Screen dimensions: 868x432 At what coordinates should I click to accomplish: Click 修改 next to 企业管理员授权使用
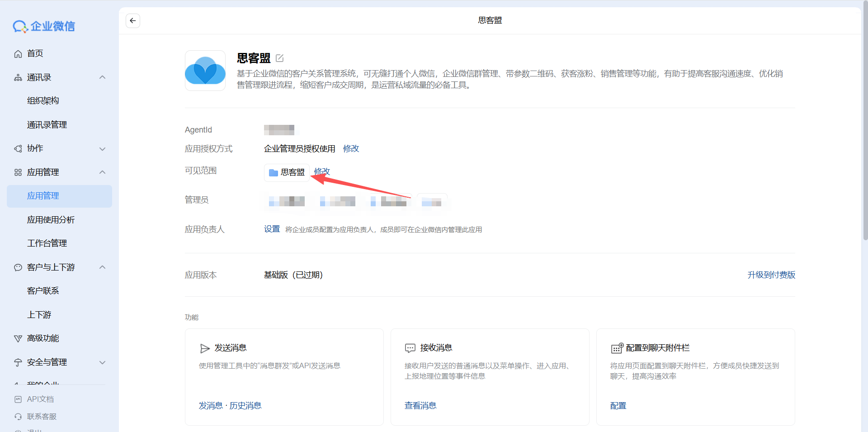pos(351,149)
